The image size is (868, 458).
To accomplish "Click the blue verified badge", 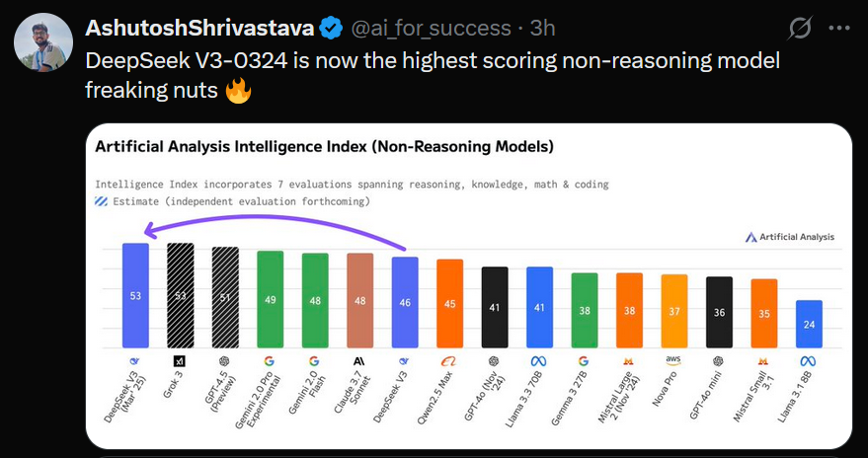I will pyautogui.click(x=332, y=28).
